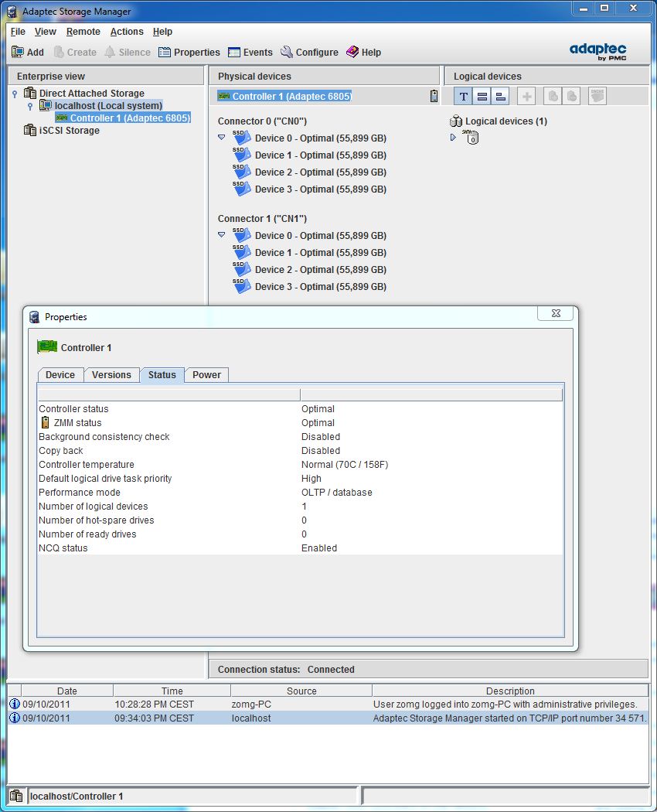Click the Configure toolbar button

[310, 53]
